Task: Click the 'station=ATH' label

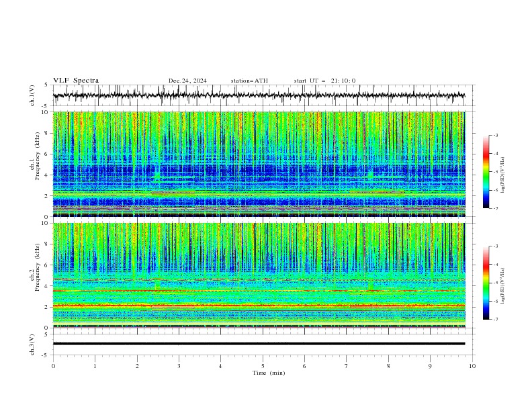Action: 249,81
